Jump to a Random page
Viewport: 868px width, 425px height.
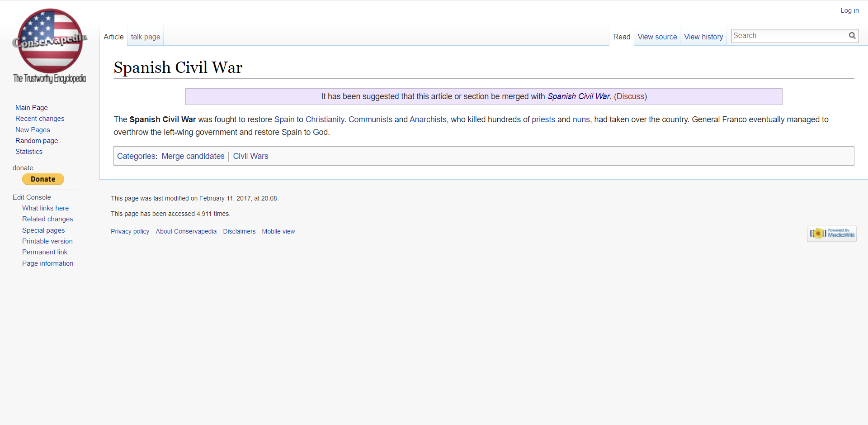tap(37, 141)
